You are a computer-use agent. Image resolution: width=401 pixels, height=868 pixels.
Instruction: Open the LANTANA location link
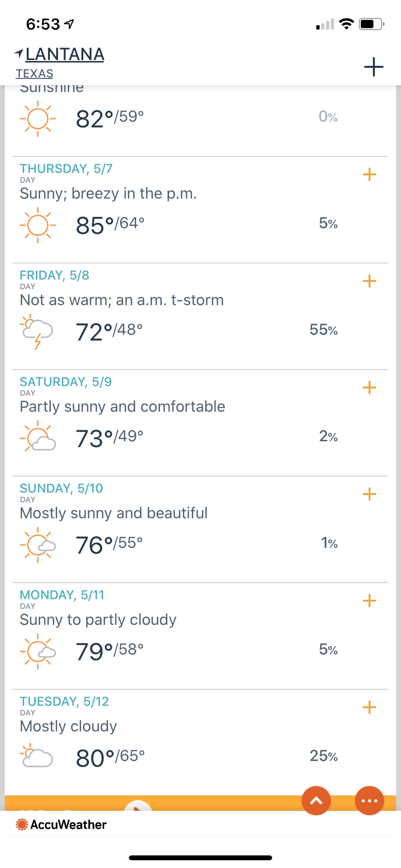point(65,54)
